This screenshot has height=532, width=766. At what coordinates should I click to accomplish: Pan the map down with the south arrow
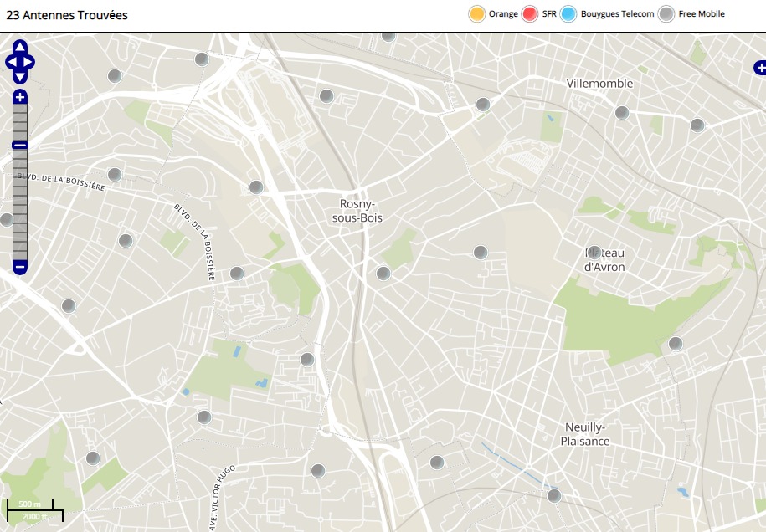tap(20, 77)
